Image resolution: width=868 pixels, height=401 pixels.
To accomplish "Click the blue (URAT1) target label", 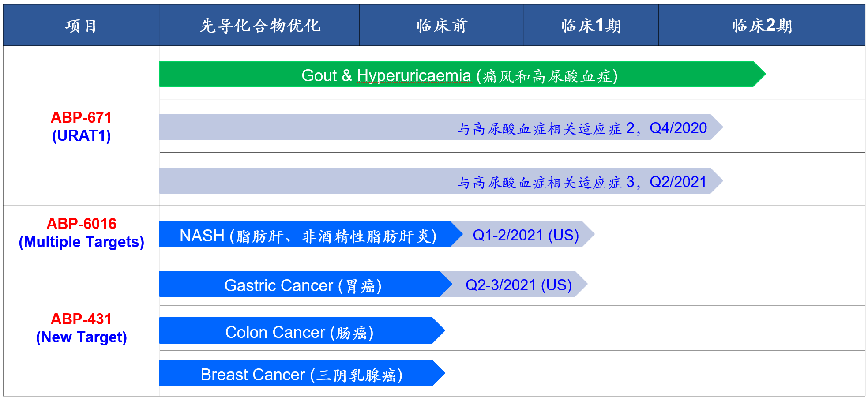I will click(81, 135).
